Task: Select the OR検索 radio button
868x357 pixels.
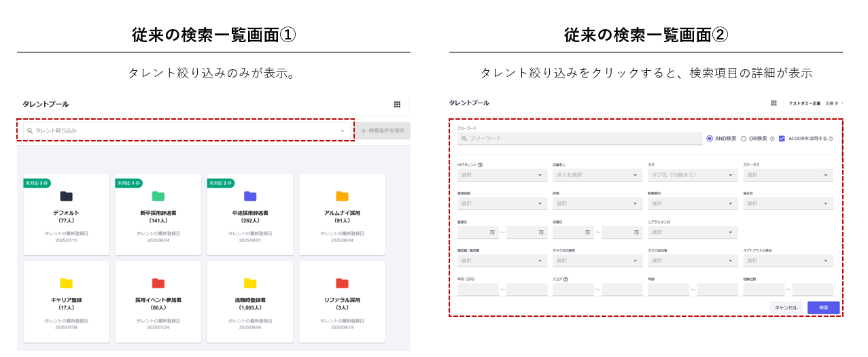Action: pos(744,139)
